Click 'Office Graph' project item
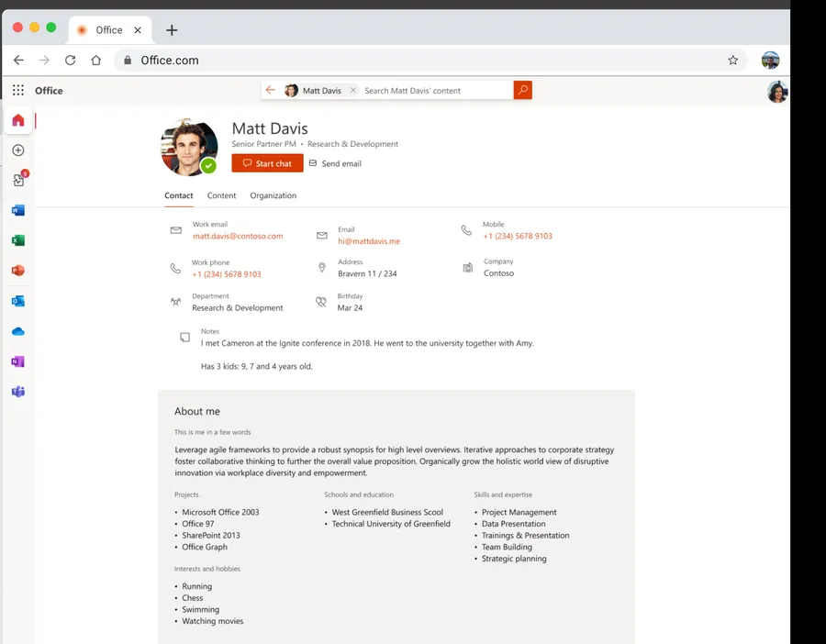Screen dimensions: 826x644 [205, 547]
